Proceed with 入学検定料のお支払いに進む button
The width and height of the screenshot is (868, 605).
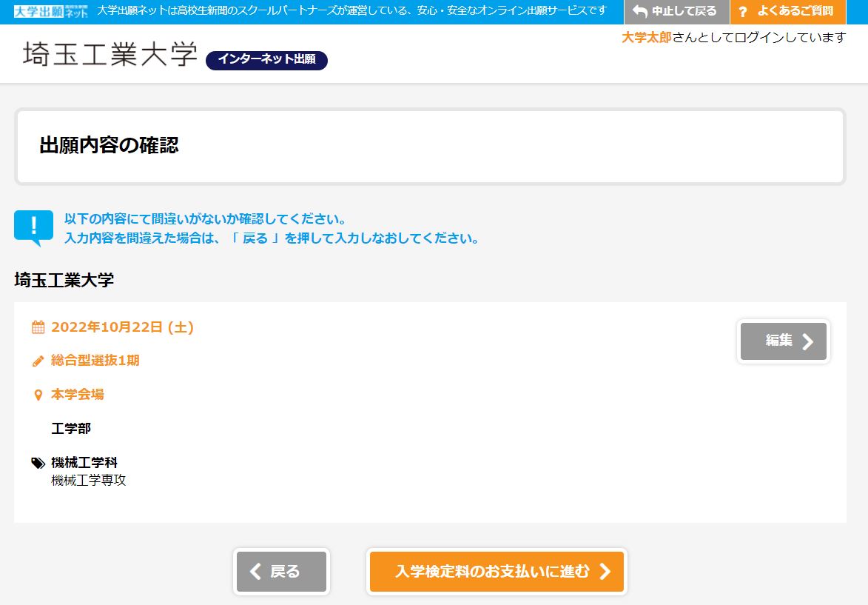pyautogui.click(x=497, y=571)
